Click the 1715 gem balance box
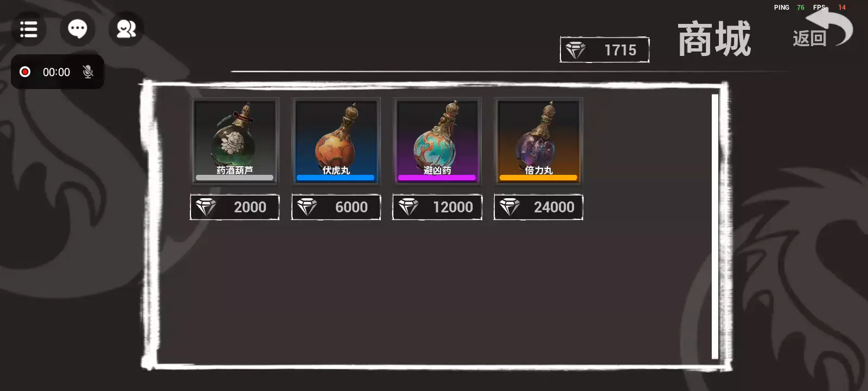The width and height of the screenshot is (868, 391). pyautogui.click(x=604, y=49)
